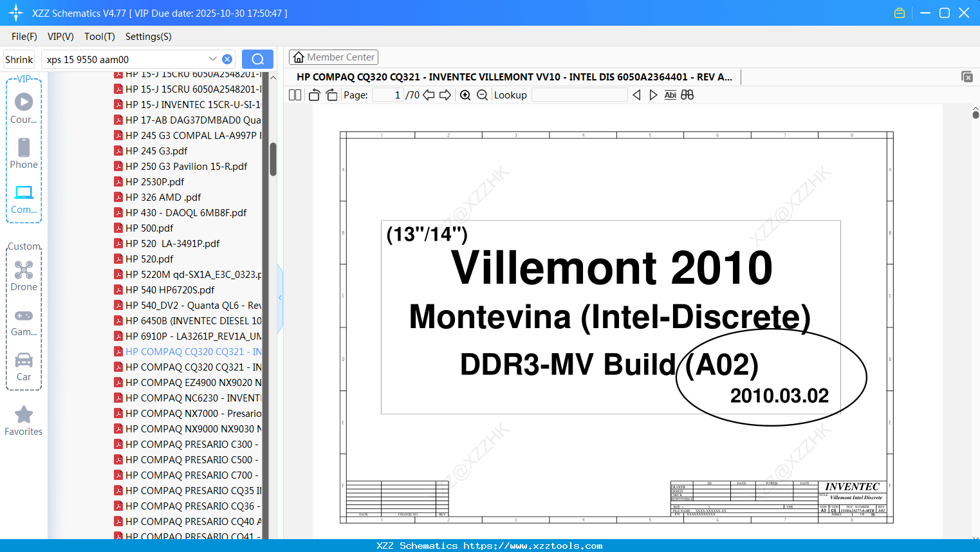Click the blue search button
This screenshot has height=552, width=980.
point(257,59)
